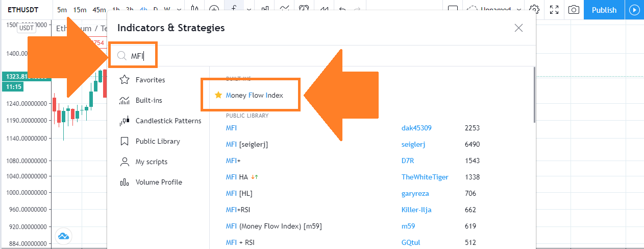Click the 1543 likes count
Image resolution: width=644 pixels, height=249 pixels.
tap(472, 161)
